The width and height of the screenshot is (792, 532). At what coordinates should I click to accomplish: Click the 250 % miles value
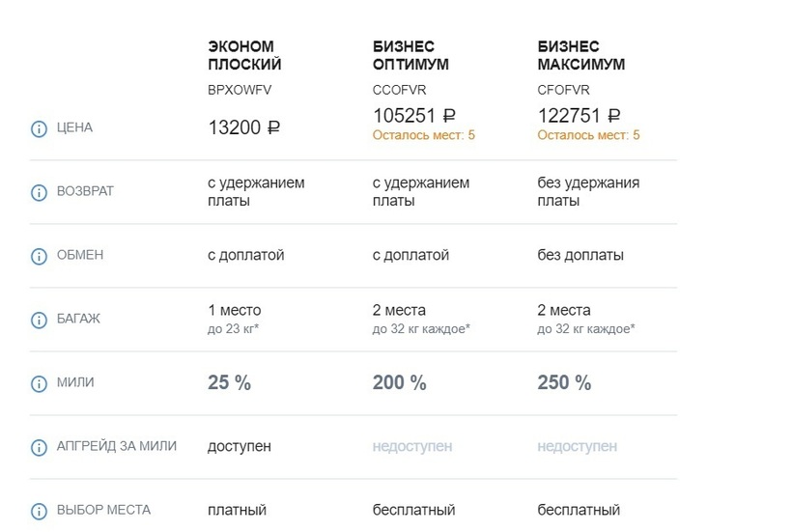coord(564,382)
